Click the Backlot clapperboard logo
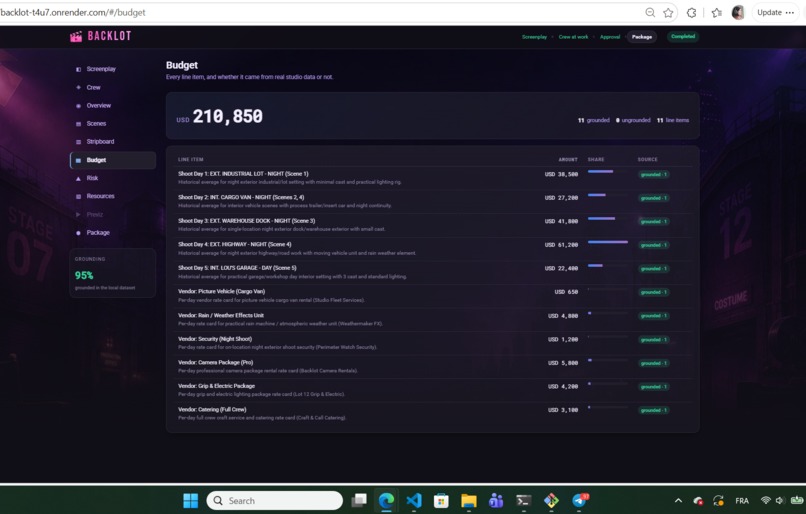The width and height of the screenshot is (806, 514). (76, 36)
